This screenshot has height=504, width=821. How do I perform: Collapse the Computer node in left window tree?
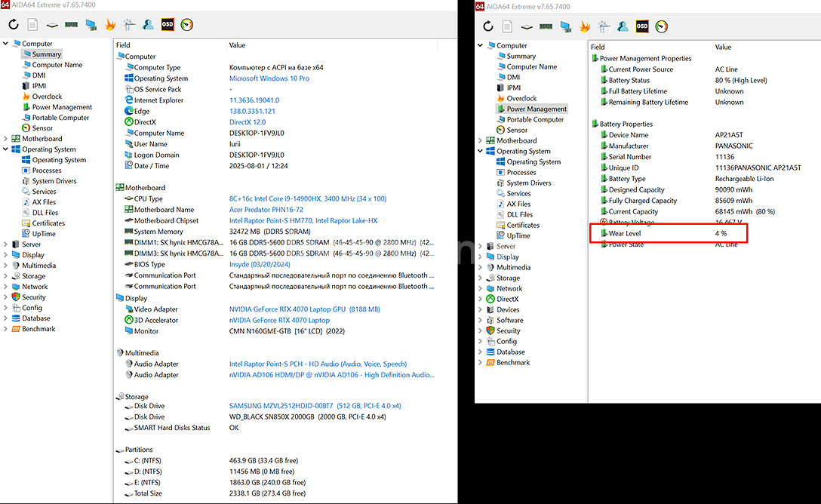[6, 44]
